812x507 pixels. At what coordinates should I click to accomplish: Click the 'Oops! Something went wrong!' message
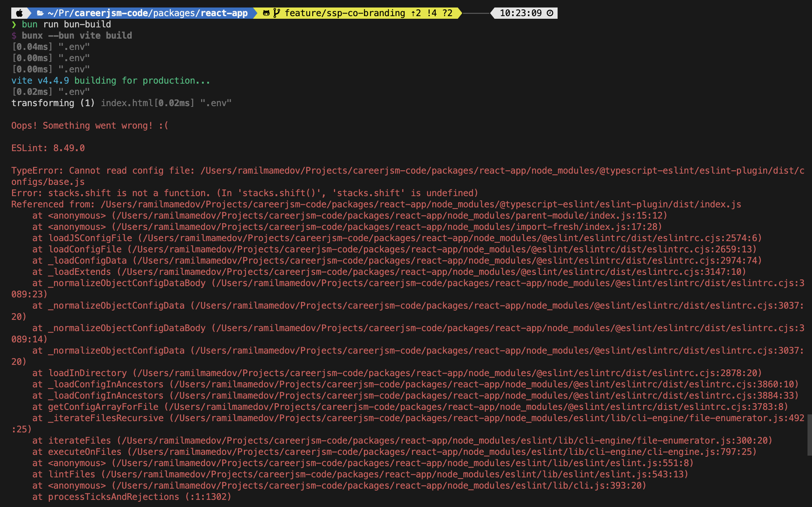(x=90, y=126)
